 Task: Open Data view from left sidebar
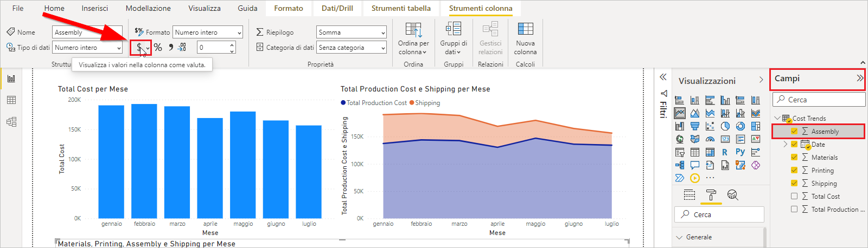click(11, 100)
